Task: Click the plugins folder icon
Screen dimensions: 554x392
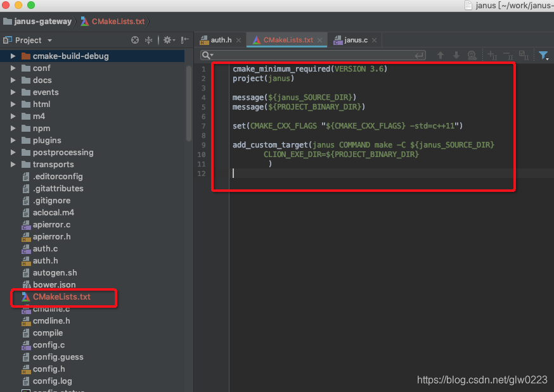Action: point(26,141)
